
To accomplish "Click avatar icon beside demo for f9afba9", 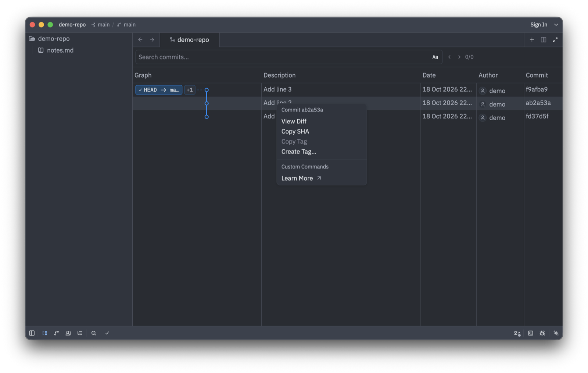I will pyautogui.click(x=483, y=91).
